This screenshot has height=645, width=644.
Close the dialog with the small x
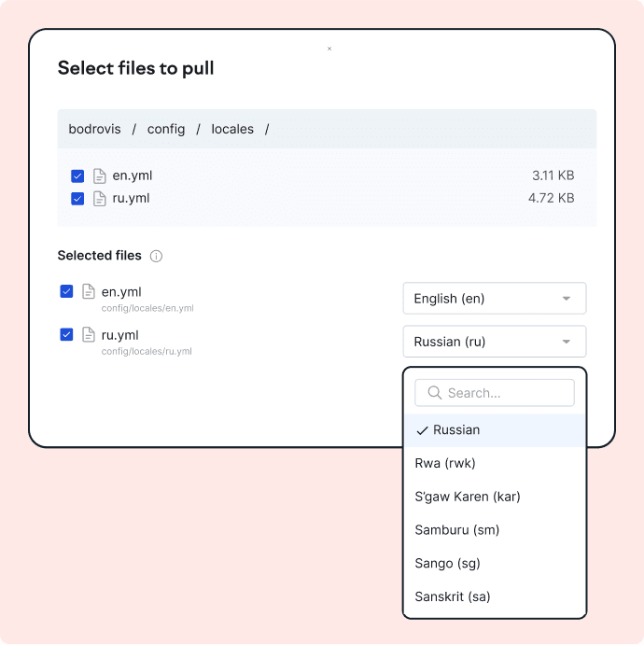329,49
